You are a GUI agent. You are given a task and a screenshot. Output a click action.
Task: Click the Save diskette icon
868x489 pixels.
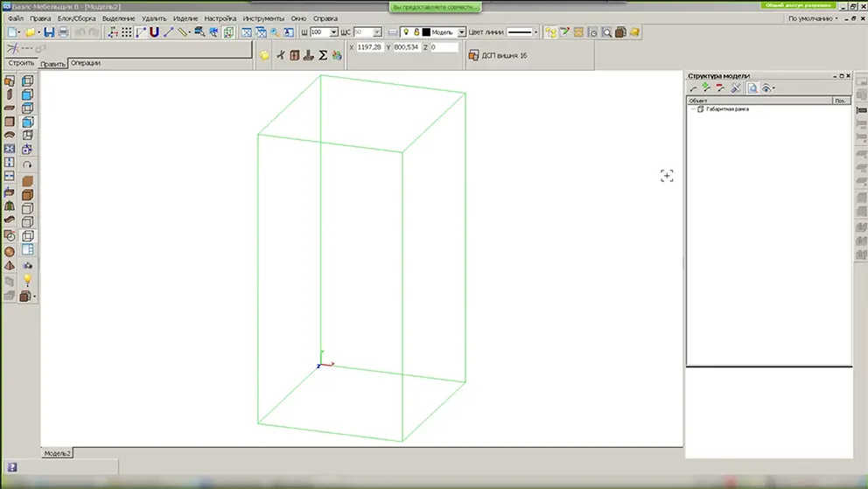tap(49, 32)
